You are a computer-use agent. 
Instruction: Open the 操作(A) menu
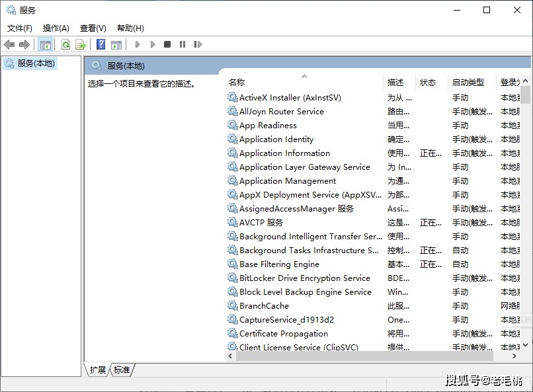pos(56,28)
